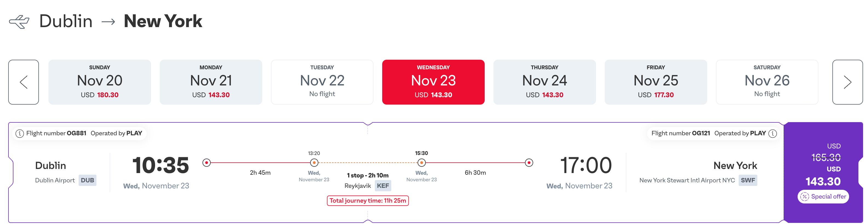
Task: Click the KEF stopover airport code
Action: coord(383,186)
